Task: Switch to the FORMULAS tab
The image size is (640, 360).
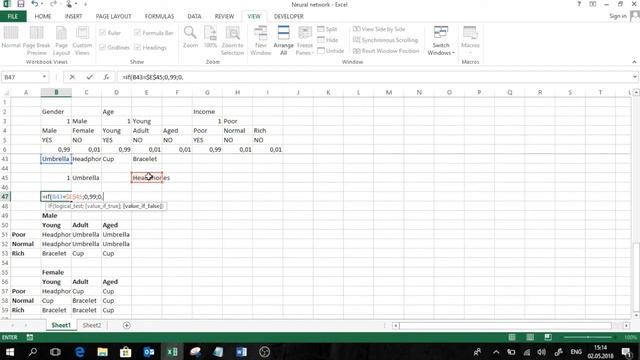Action: tap(159, 16)
